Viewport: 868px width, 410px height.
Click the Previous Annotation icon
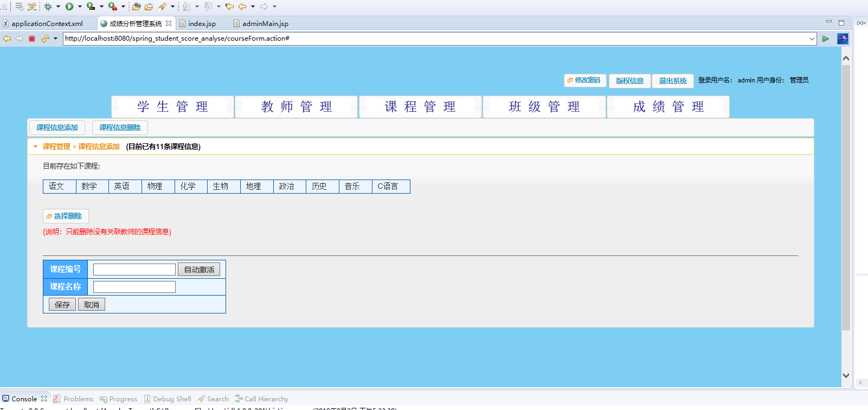point(208,7)
